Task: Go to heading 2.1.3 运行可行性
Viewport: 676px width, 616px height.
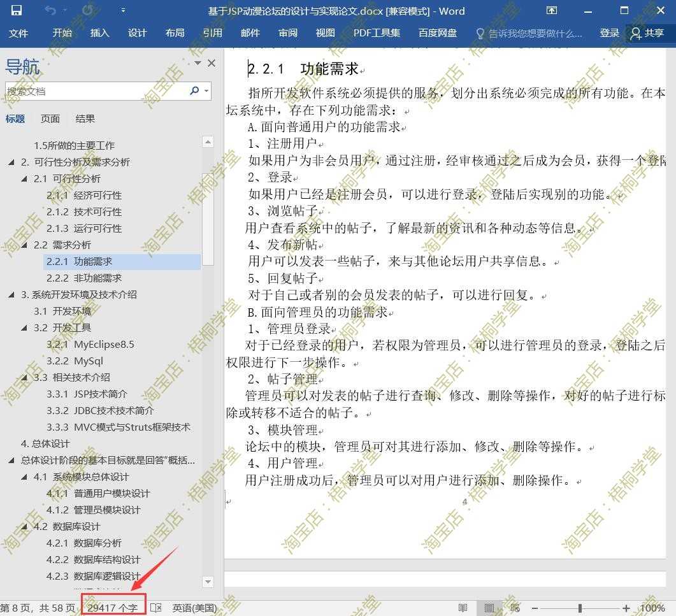Action: coord(84,229)
